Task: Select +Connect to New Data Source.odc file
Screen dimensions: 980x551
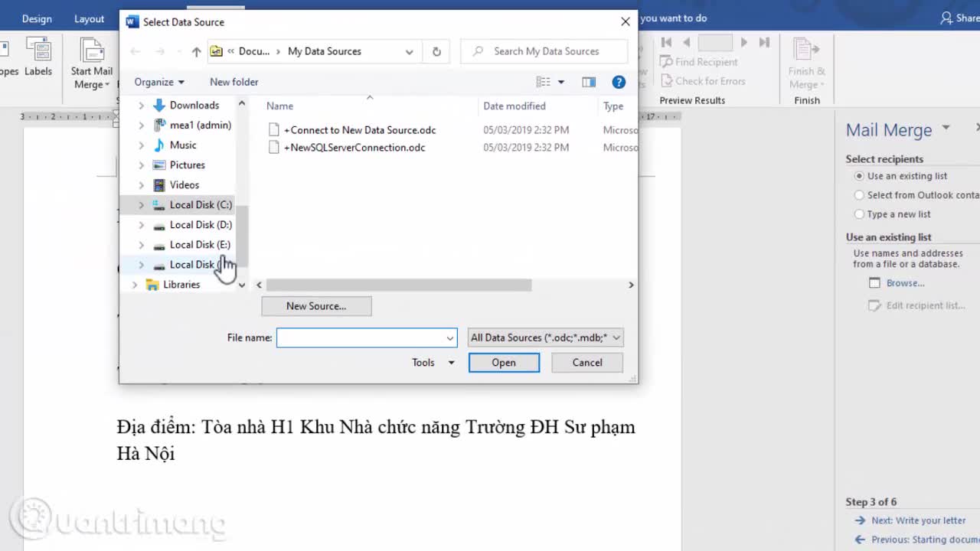Action: coord(359,130)
